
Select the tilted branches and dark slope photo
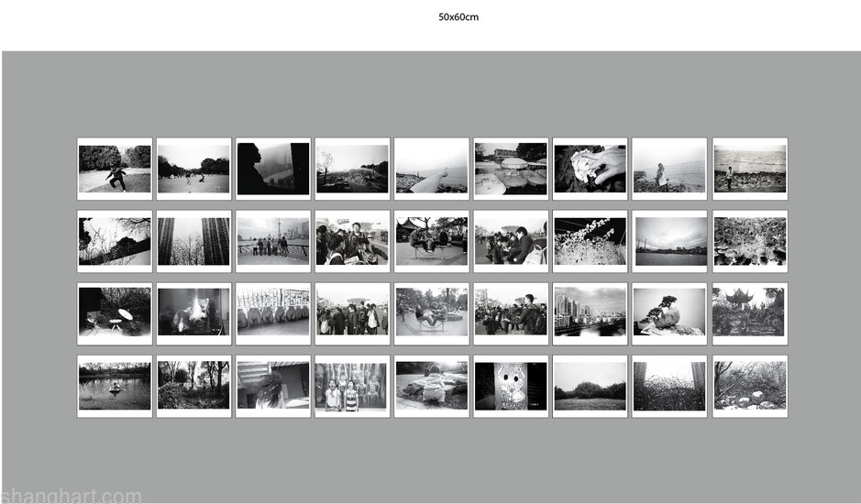click(115, 241)
